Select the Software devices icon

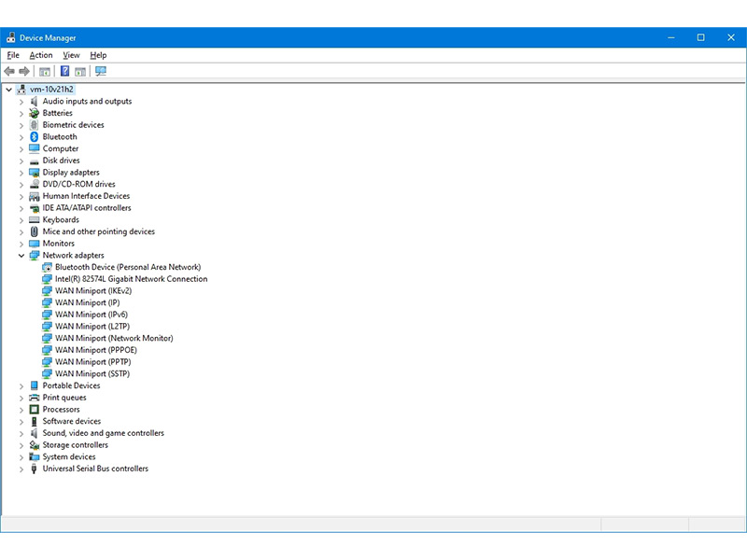click(34, 422)
